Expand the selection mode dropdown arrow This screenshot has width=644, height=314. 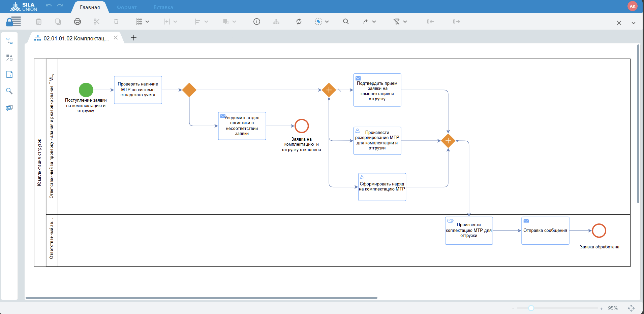pyautogui.click(x=327, y=22)
